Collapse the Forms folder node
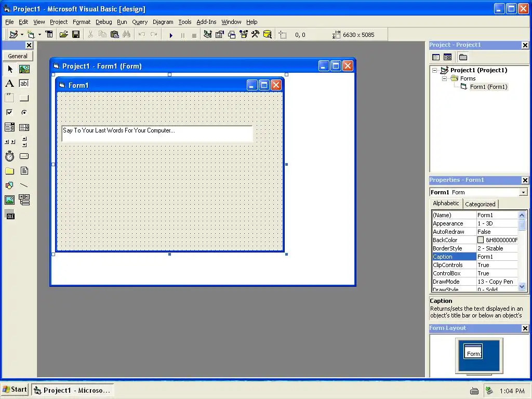Viewport: 532px width, 399px height. coord(445,79)
